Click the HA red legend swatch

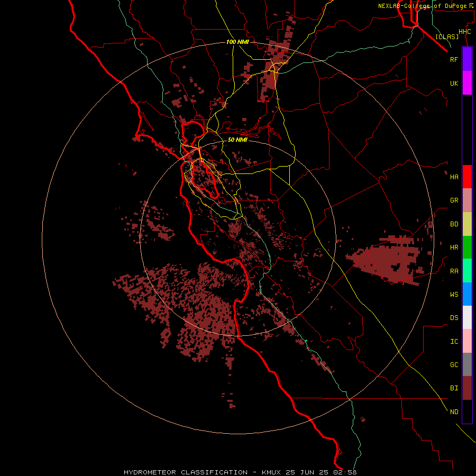pyautogui.click(x=467, y=177)
